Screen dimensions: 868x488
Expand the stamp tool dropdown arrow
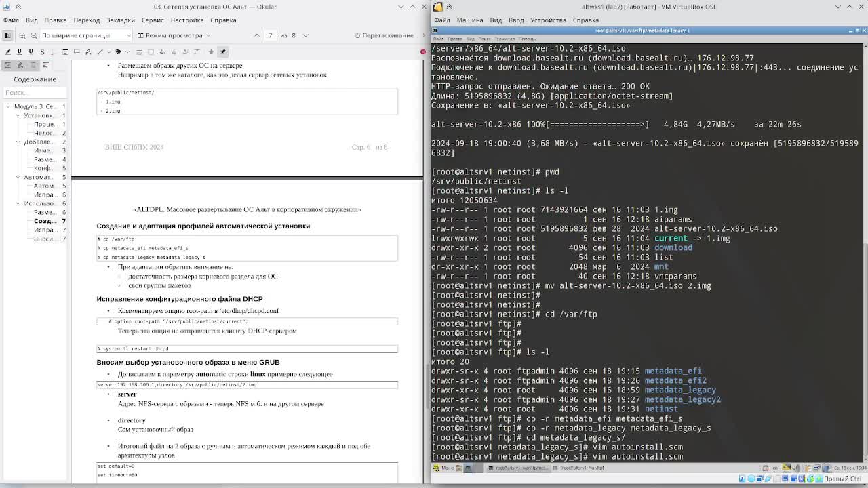(127, 52)
